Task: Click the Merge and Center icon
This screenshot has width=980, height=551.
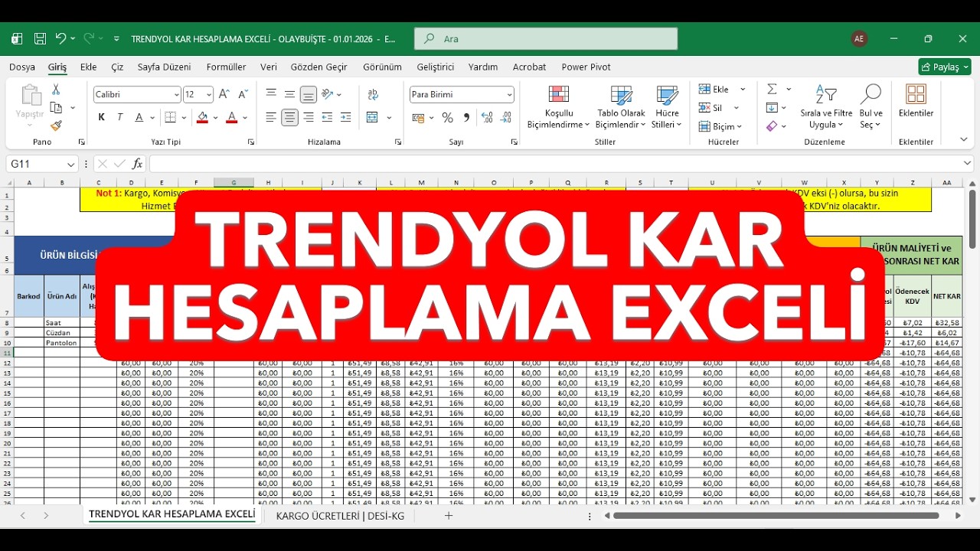Action: pyautogui.click(x=373, y=118)
